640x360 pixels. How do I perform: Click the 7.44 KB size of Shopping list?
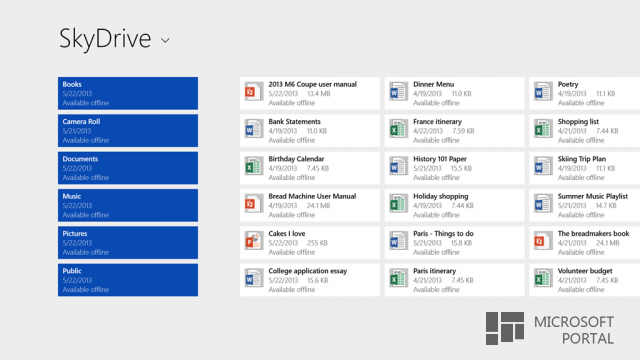click(607, 131)
